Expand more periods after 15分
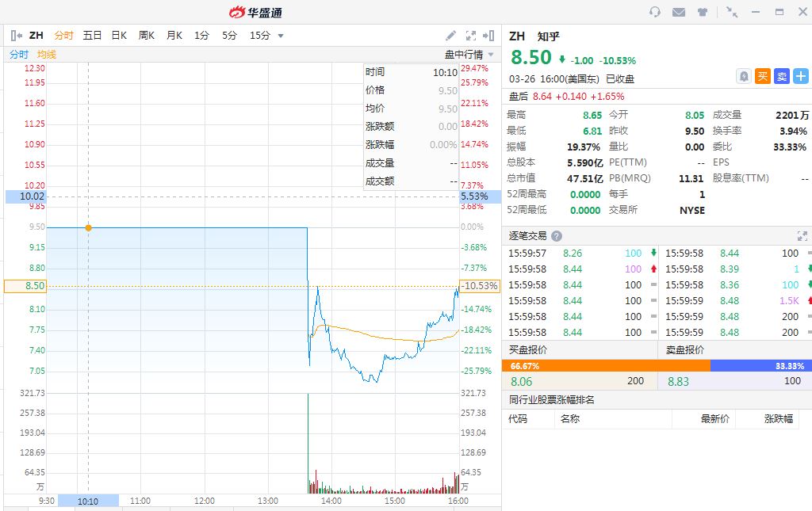 coord(281,36)
